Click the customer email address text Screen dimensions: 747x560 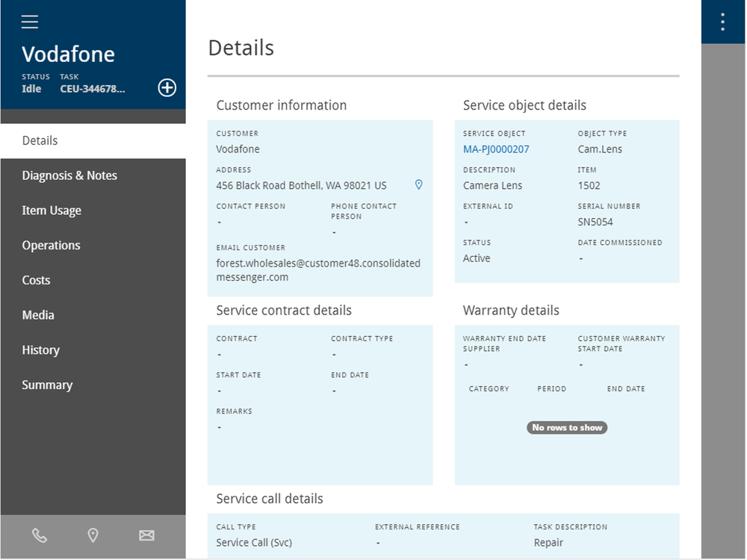click(x=318, y=270)
